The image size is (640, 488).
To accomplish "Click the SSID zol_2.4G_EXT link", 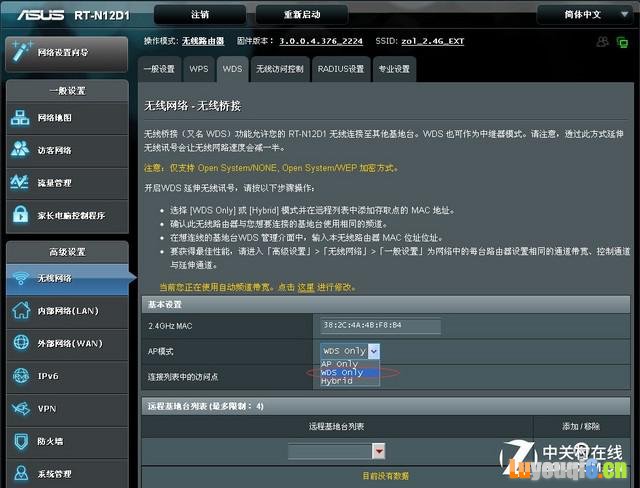I will point(433,41).
